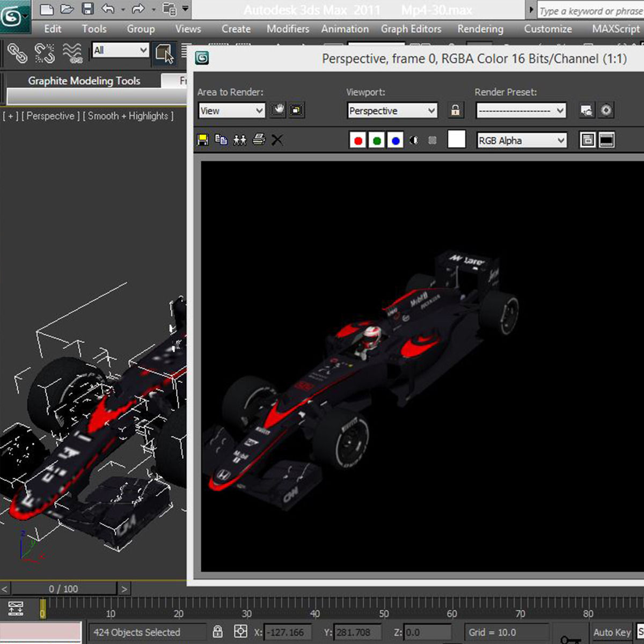Open the Rendering menu
This screenshot has width=644, height=644.
(480, 29)
